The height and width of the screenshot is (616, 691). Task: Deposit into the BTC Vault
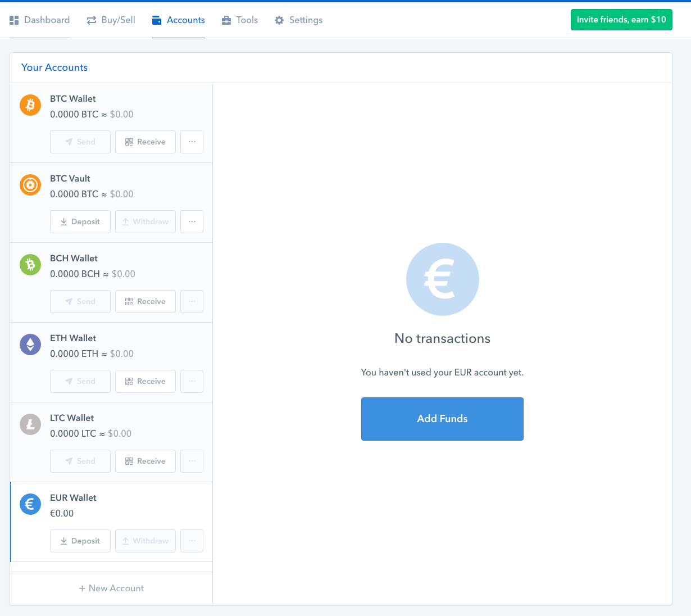80,222
